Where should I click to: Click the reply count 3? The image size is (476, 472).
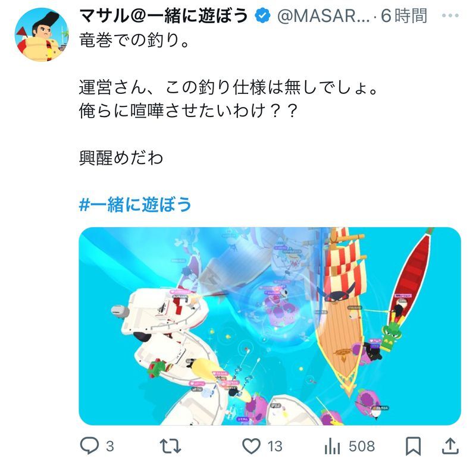[110, 446]
